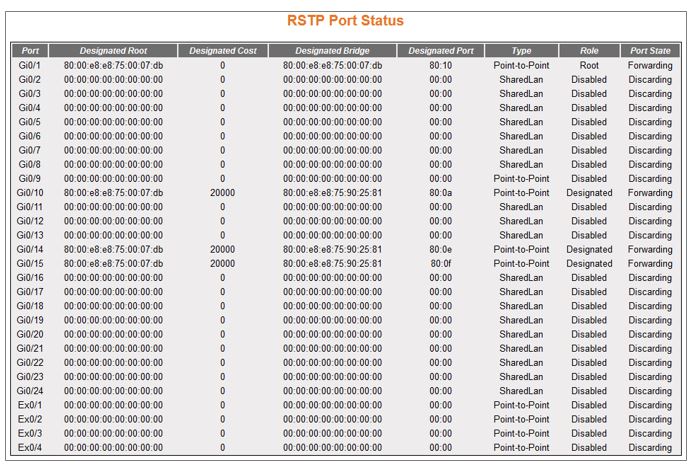
Task: Click the Designated Root column header
Action: (113, 50)
